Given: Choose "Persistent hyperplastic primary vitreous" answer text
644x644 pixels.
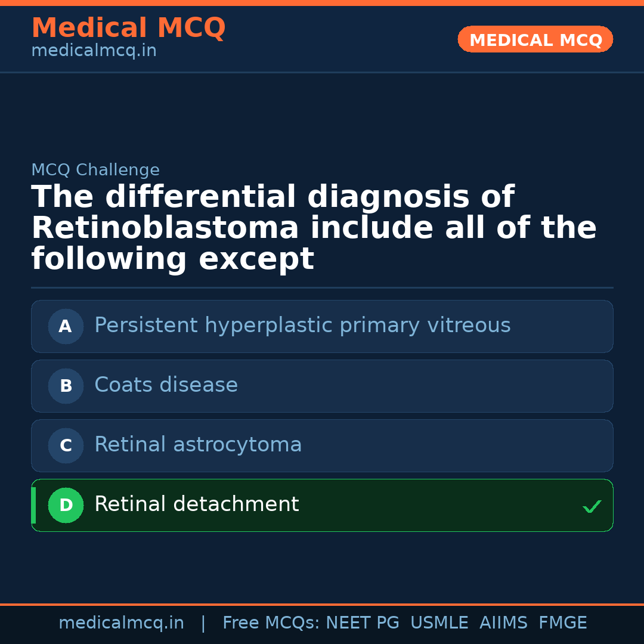Looking at the screenshot, I should [302, 326].
